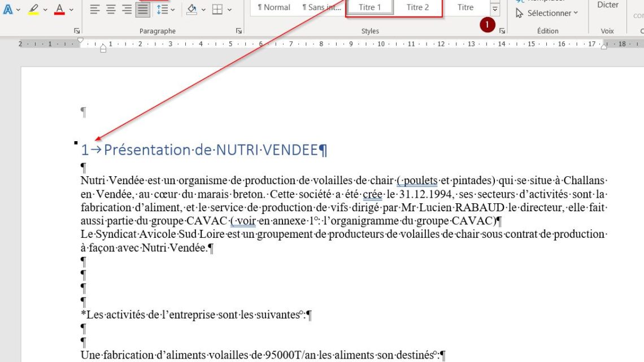644x362 pixels.
Task: Apply yellow text highlight color
Action: [34, 9]
